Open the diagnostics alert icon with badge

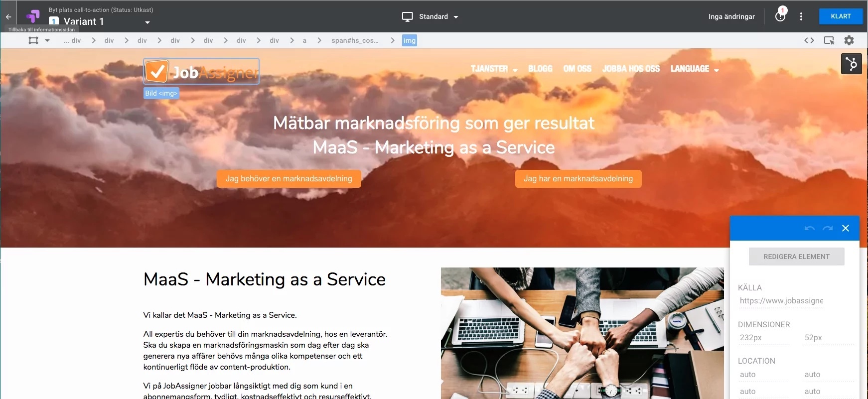point(780,16)
